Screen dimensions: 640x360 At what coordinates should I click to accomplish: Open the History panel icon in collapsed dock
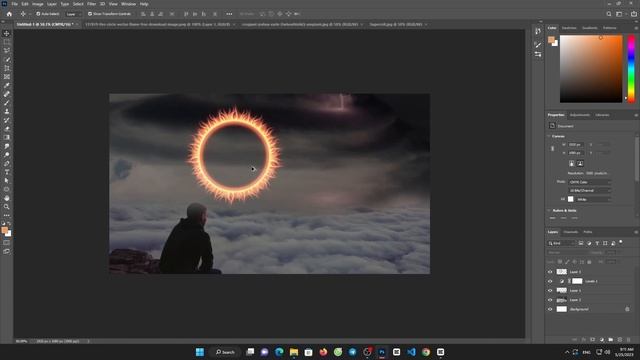tap(538, 31)
